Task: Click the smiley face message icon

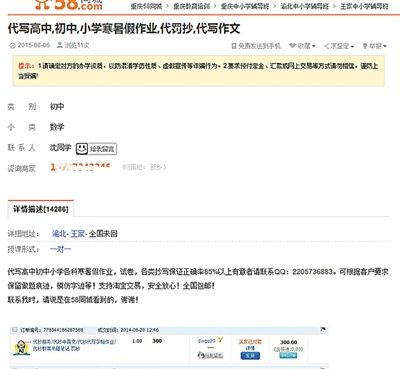Action: 82,149
